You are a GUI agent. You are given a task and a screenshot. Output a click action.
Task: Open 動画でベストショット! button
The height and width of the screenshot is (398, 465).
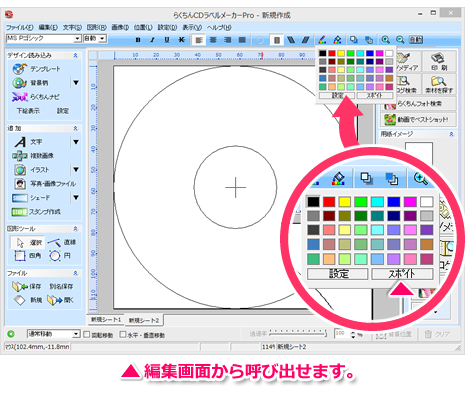[419, 119]
